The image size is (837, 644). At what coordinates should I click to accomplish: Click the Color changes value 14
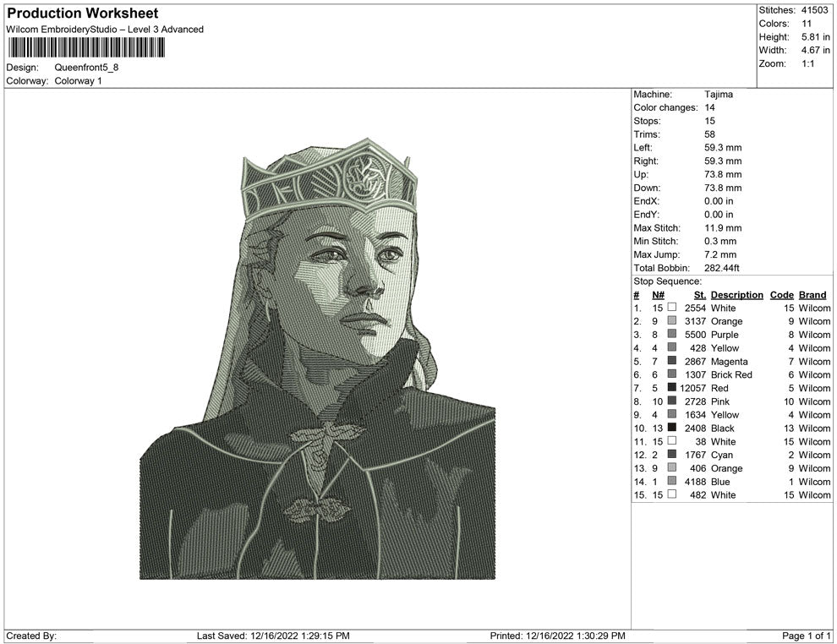click(709, 107)
